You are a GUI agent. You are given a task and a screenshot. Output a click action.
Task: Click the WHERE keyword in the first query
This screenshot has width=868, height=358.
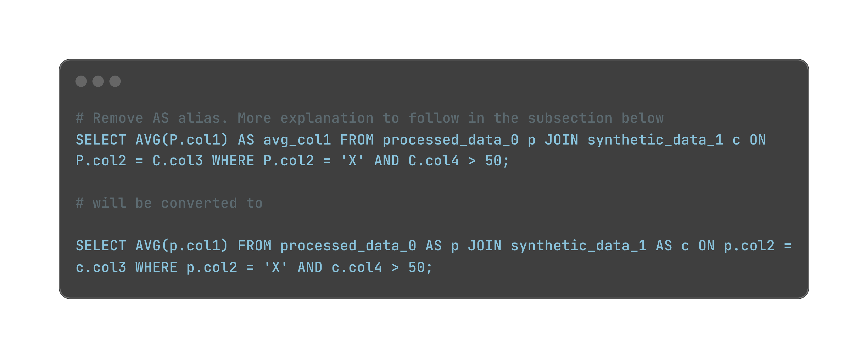coord(233,161)
